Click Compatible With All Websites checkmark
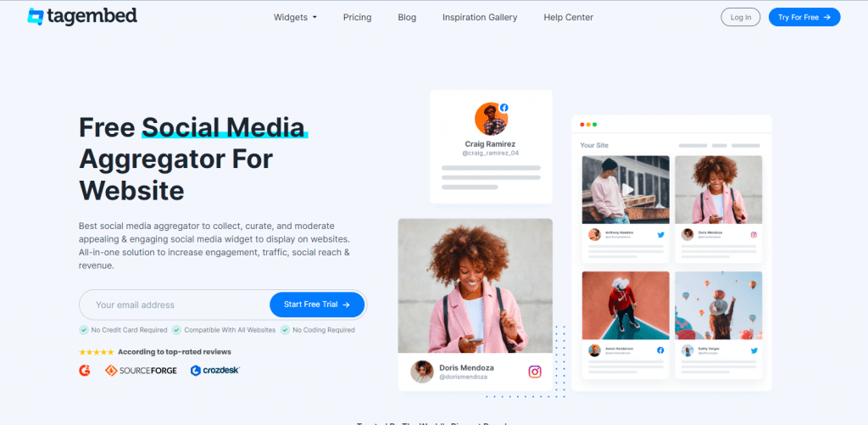 tap(176, 330)
